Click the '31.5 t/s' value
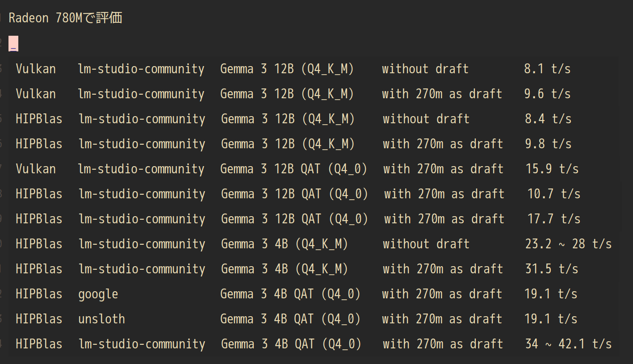This screenshot has width=633, height=364. coord(552,269)
